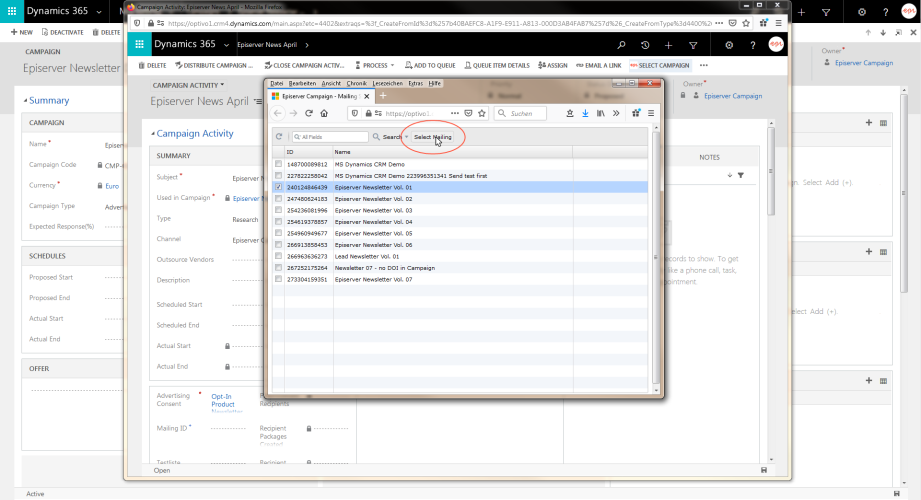Image resolution: width=921 pixels, height=500 pixels.
Task: Open advanced find filter in Campaign Activity nav bar
Action: click(693, 45)
